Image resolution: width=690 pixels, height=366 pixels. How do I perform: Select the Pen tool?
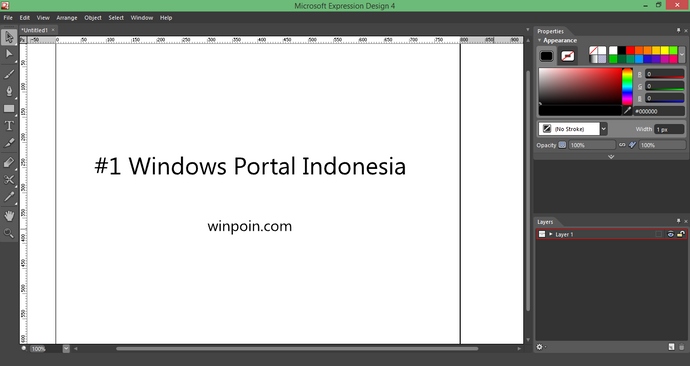9,91
